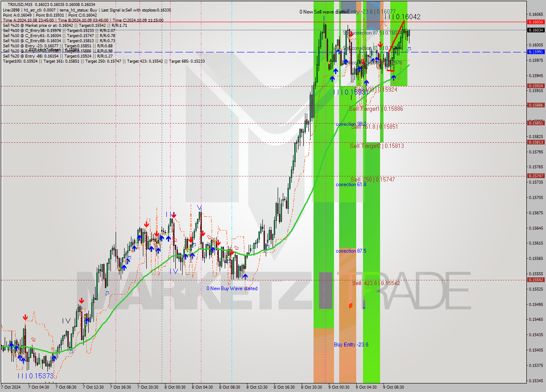
Task: Click the 'Target100: 0.15924' targets summary line
Action: [104, 61]
